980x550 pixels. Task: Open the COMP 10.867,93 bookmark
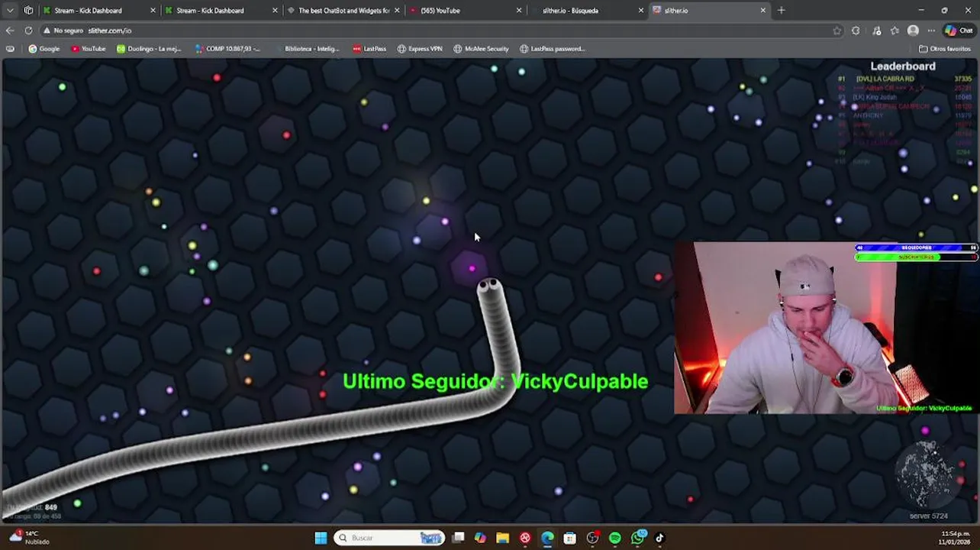point(227,49)
